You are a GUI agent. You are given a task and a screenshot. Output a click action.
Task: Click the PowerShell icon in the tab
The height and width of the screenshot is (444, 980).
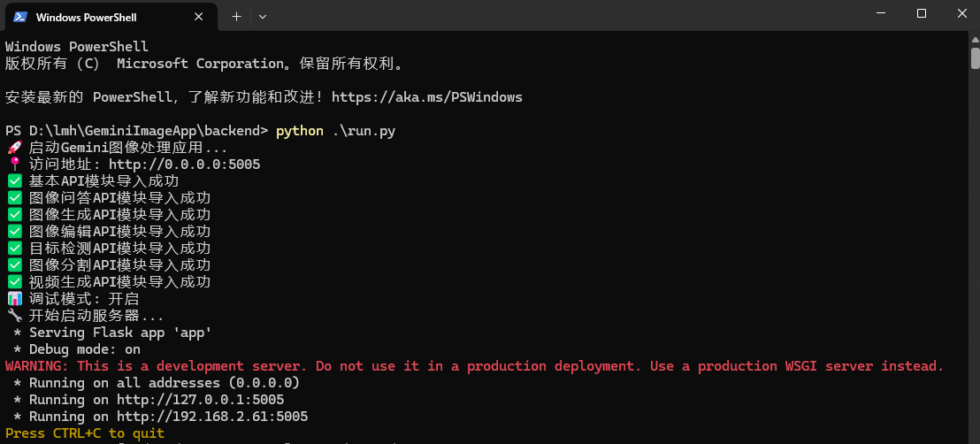(x=19, y=16)
